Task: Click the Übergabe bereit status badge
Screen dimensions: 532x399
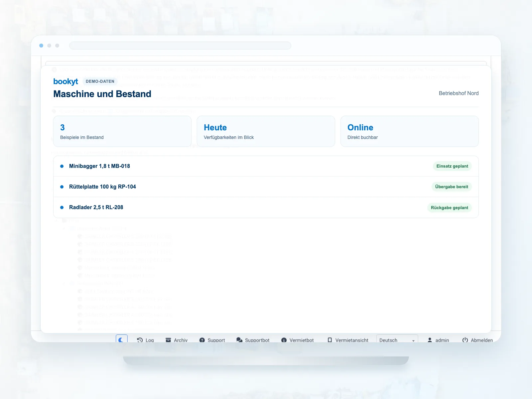Action: point(452,187)
